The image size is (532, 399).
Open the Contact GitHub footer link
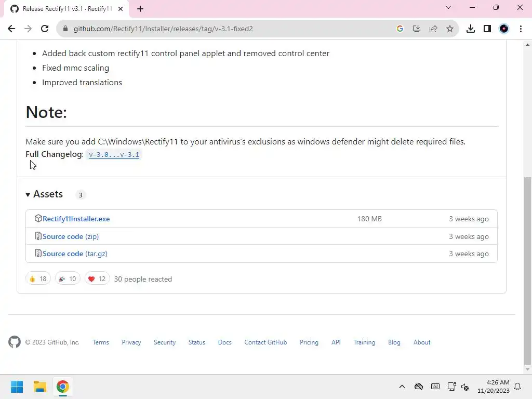point(265,342)
